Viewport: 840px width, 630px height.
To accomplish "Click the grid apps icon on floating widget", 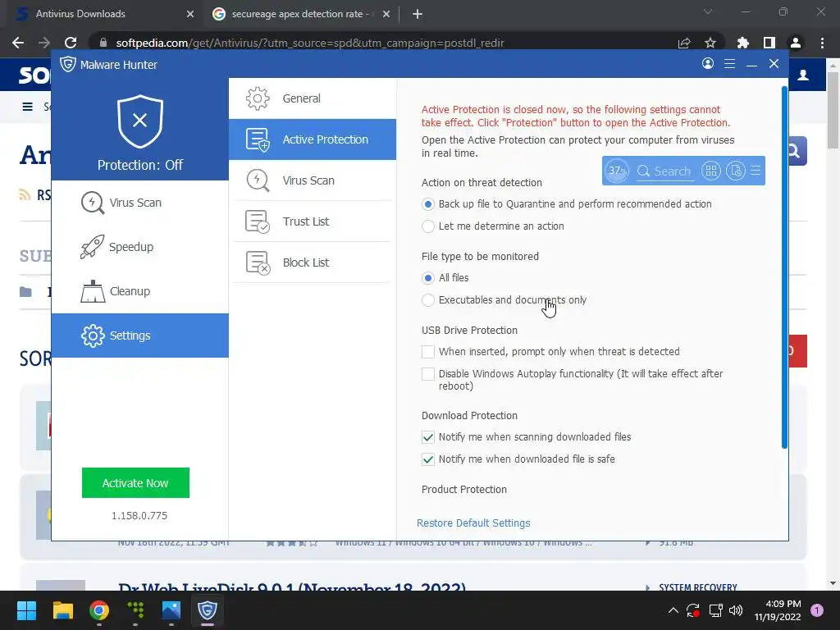I will tap(711, 171).
